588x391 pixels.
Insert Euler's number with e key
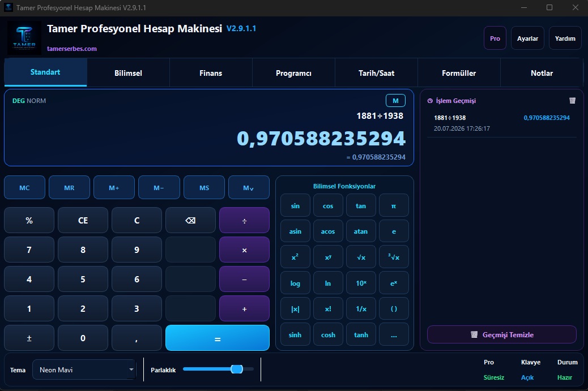click(394, 231)
